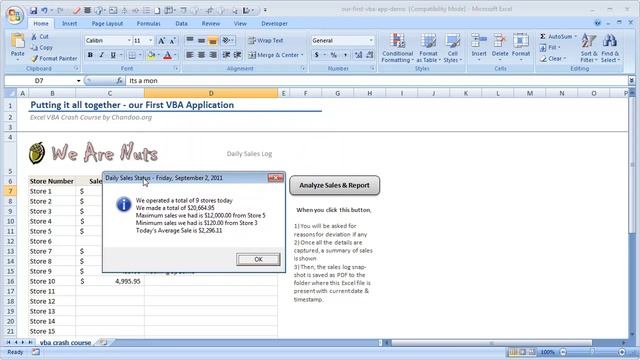Apply the Fill Color bucket
640x360 pixels.
[151, 55]
